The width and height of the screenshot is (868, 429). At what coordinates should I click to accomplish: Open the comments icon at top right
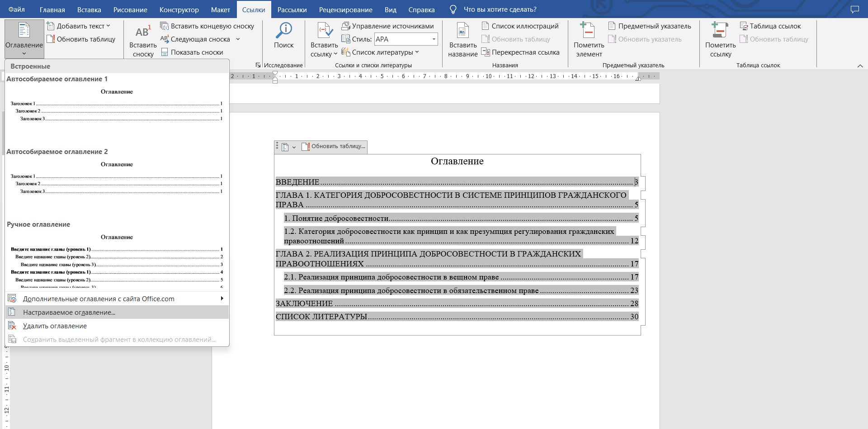[855, 9]
